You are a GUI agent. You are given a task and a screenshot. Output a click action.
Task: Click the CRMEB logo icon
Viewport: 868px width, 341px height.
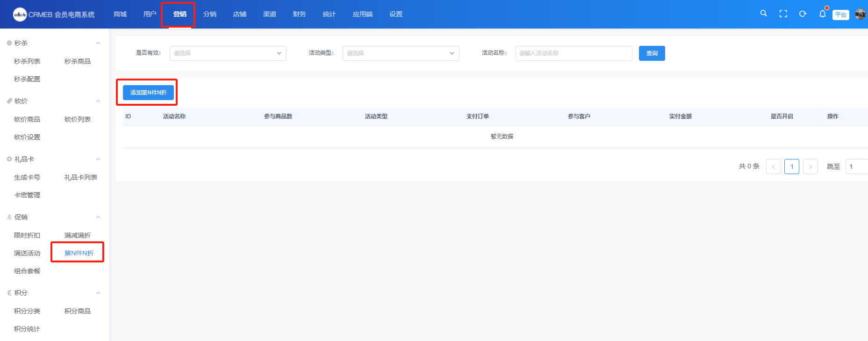[20, 15]
